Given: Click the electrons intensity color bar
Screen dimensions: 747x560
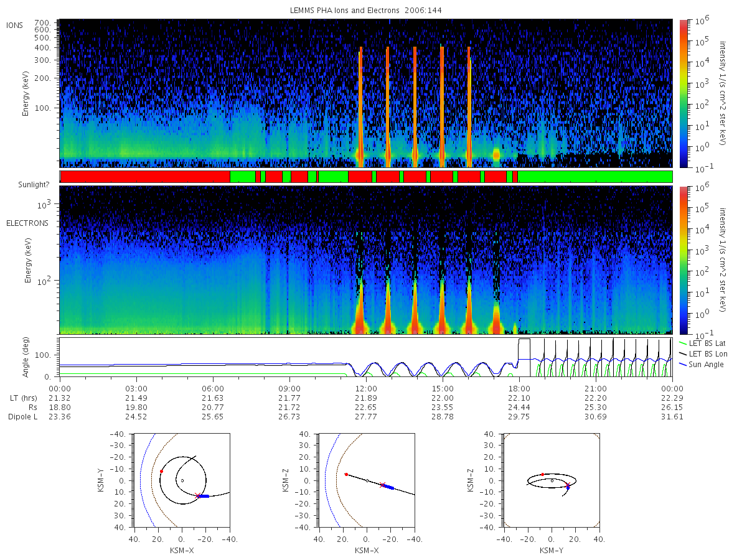Looking at the screenshot, I should [683, 259].
